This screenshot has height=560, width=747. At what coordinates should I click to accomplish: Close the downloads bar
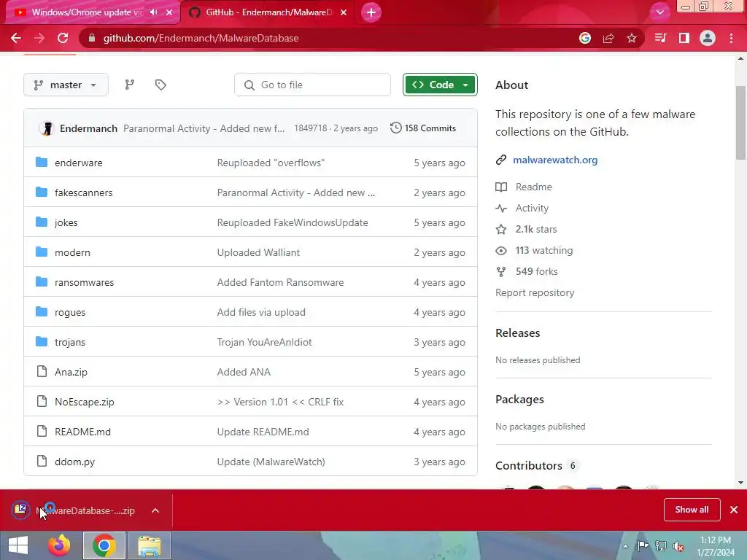[x=734, y=510]
